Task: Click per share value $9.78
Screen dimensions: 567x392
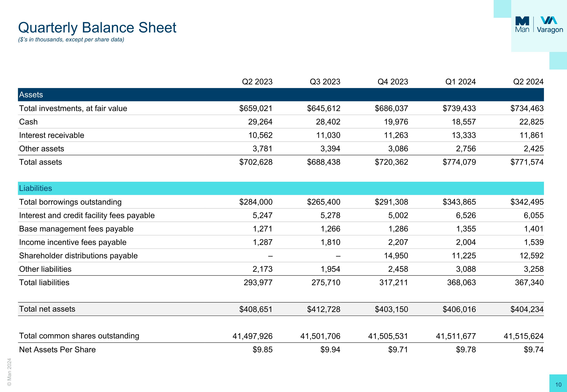Action: [466, 349]
